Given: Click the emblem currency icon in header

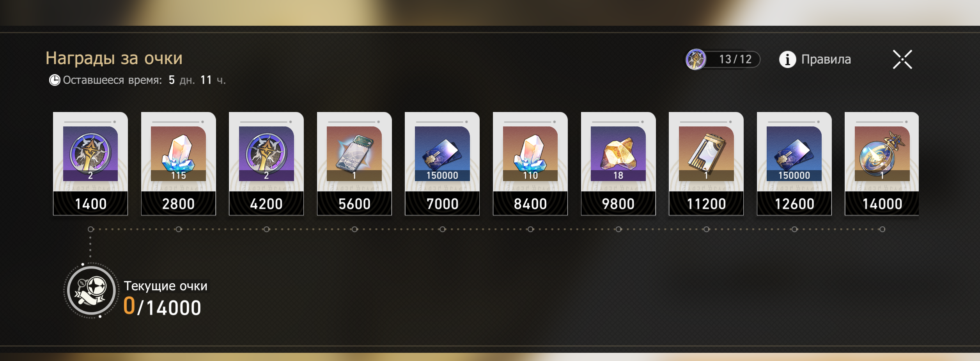Looking at the screenshot, I should coord(696,60).
